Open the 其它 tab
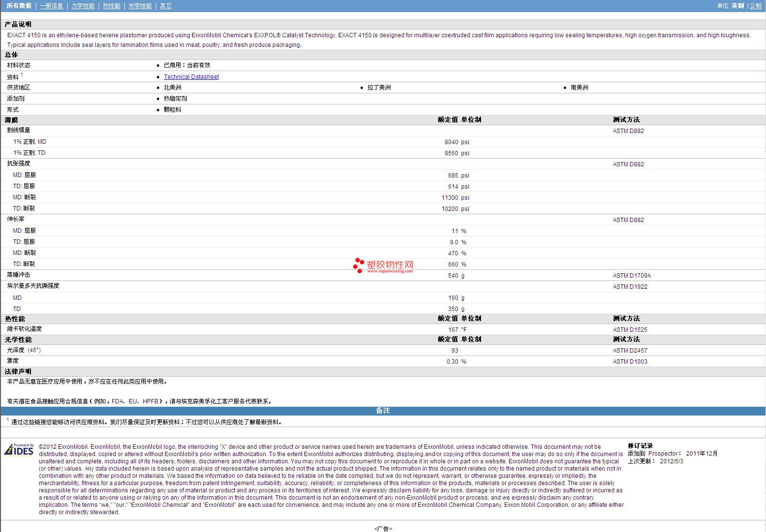Screen dimensions: 766x532 coord(165,6)
